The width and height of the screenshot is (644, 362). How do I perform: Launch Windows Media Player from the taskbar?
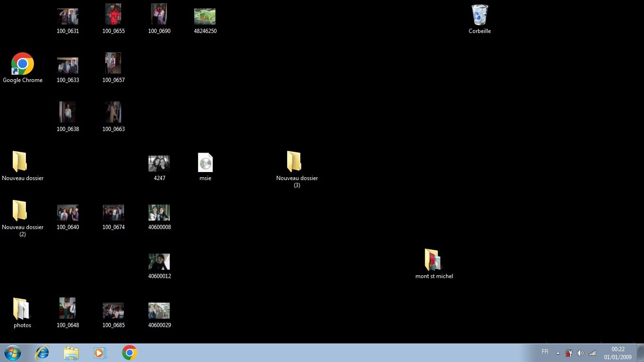coord(100,352)
